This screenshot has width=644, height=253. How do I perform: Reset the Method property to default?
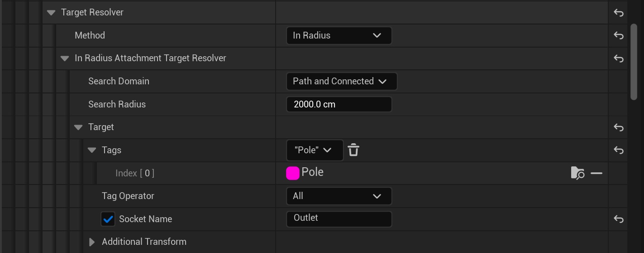[619, 35]
